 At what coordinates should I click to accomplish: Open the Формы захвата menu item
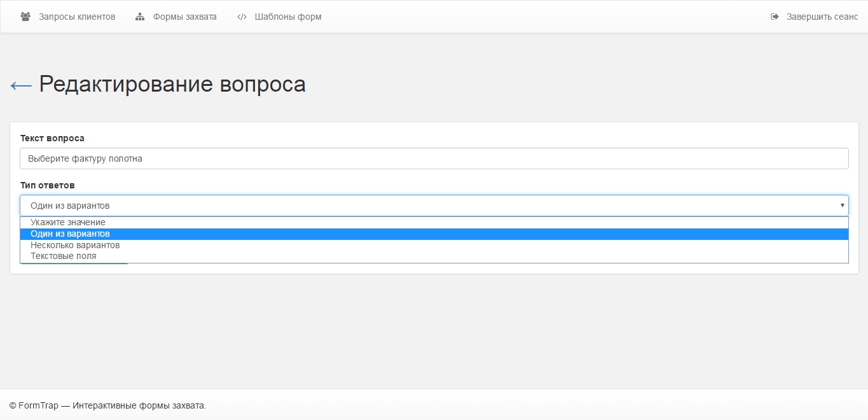184,17
